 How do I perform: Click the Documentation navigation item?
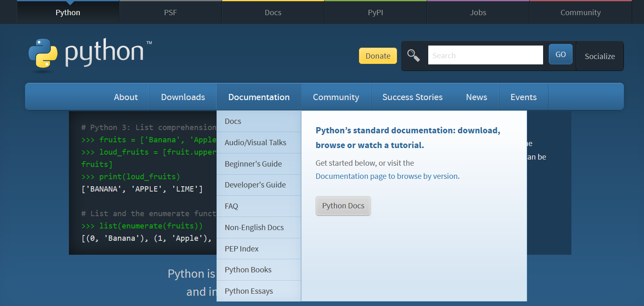259,97
